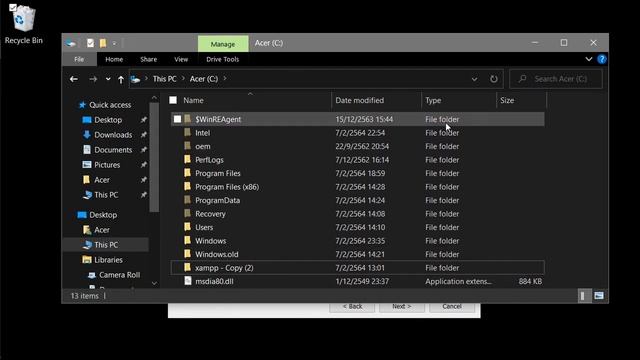This screenshot has height=360, width=640.
Task: Select highlighted This PC in navigation tree
Action: coord(106,244)
